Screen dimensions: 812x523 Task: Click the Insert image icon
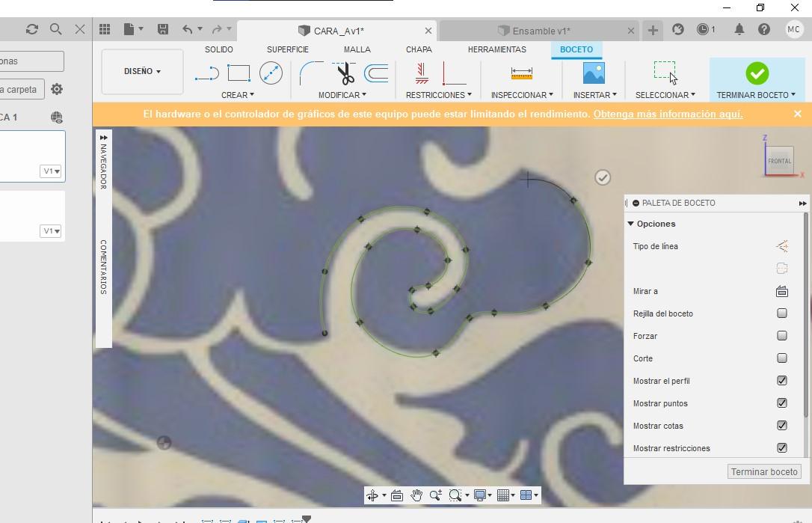click(594, 73)
